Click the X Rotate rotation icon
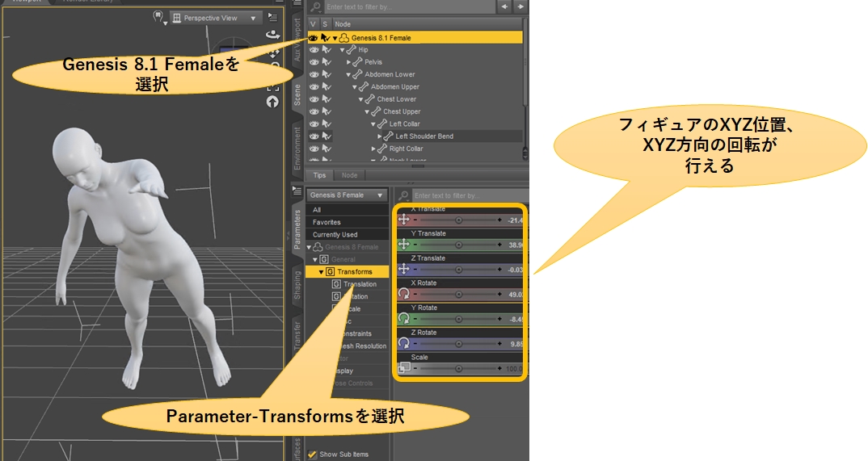This screenshot has width=868, height=461. [404, 294]
